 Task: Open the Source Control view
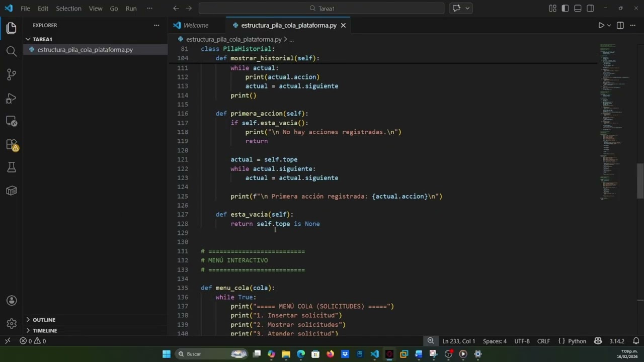[11, 74]
